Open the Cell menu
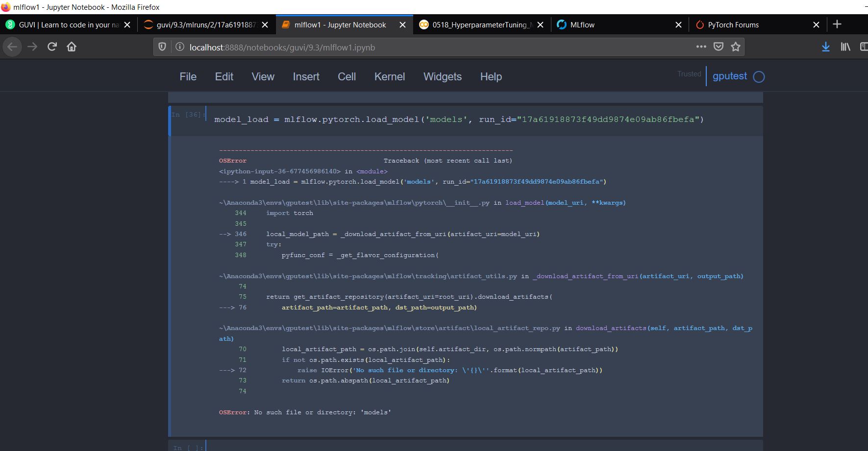Image resolution: width=868 pixels, height=451 pixels. (347, 77)
